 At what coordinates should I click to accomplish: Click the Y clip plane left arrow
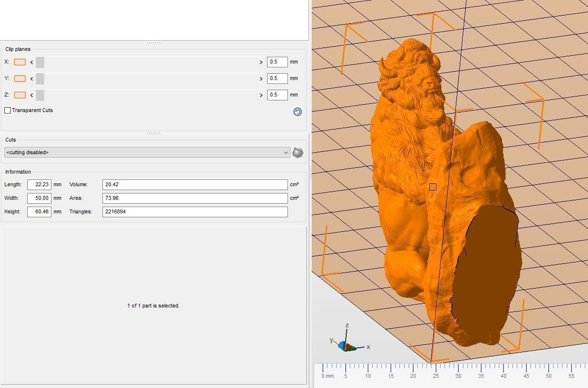32,79
